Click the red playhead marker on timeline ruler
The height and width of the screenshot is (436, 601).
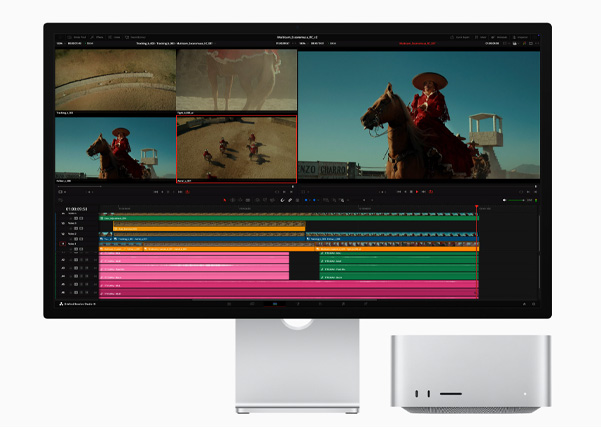[477, 207]
